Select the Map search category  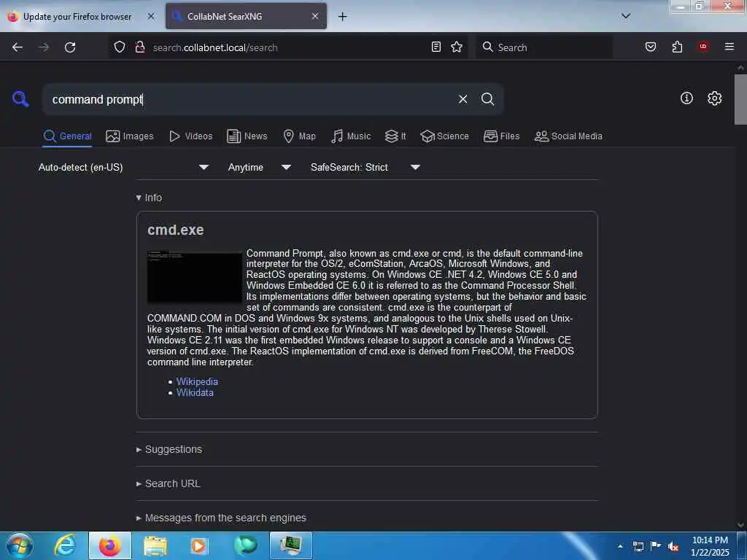click(299, 136)
